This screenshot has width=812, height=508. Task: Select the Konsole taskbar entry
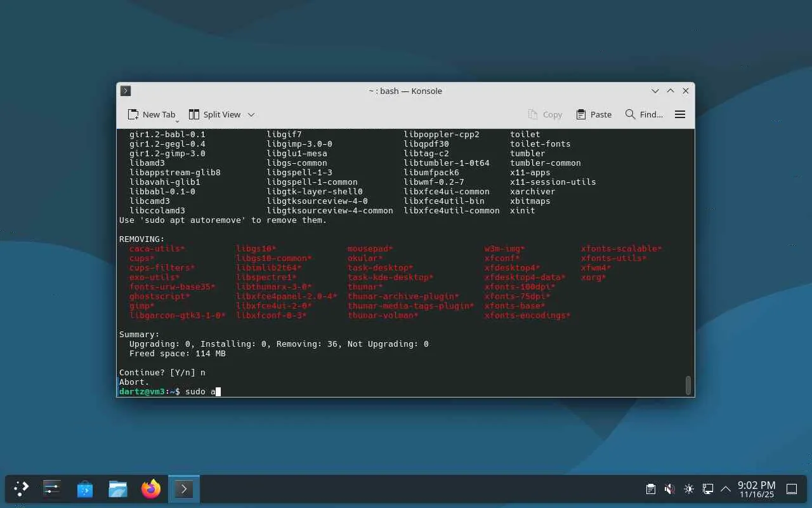184,489
